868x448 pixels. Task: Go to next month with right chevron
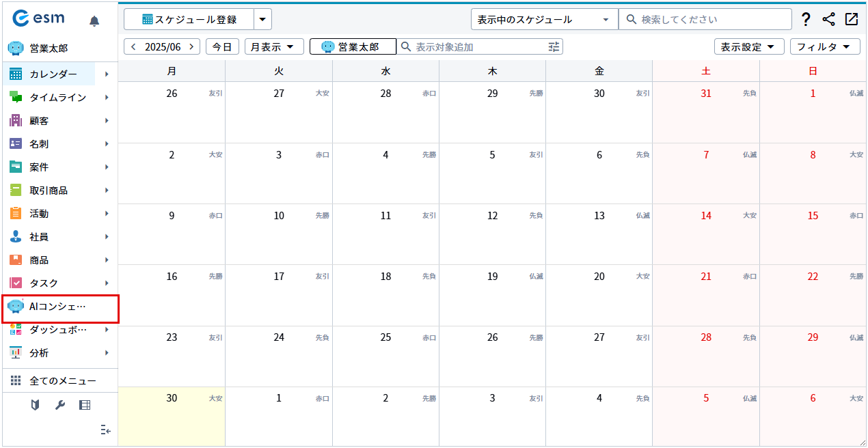point(192,46)
